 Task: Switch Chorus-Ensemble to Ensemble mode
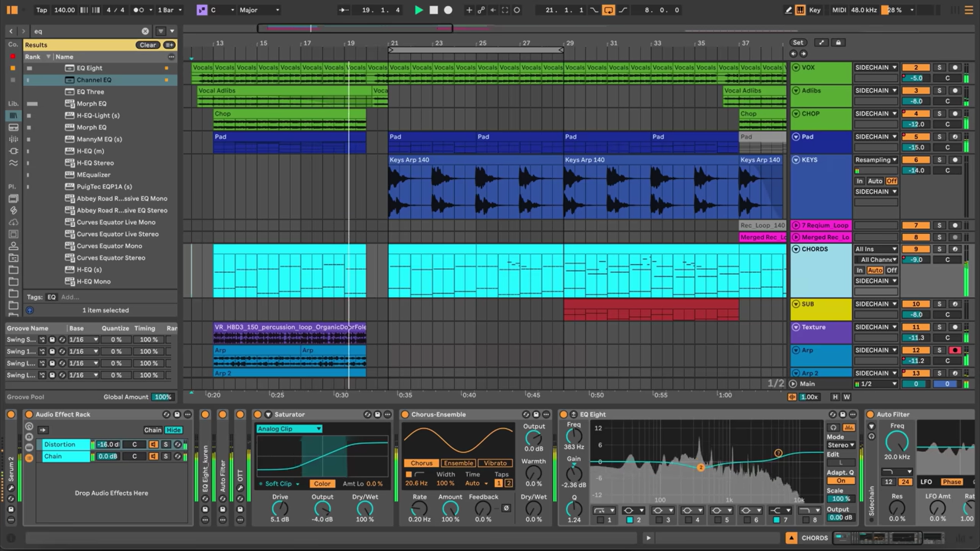[x=458, y=463]
